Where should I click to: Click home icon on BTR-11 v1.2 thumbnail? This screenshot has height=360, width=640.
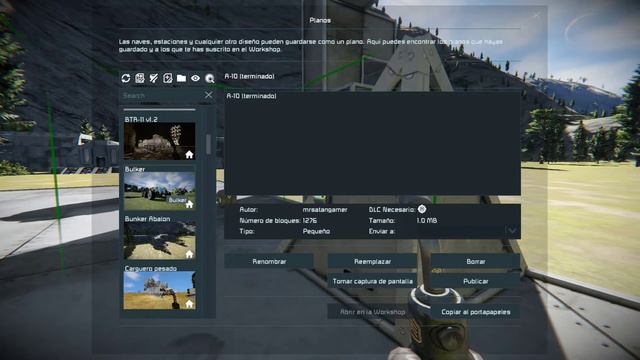click(189, 155)
